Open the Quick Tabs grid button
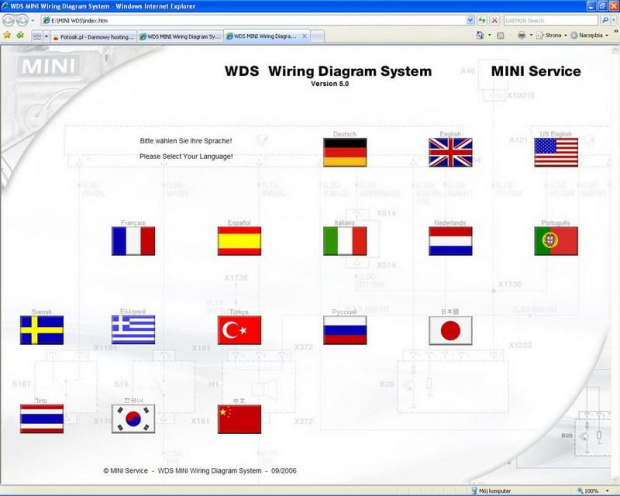 (x=37, y=36)
